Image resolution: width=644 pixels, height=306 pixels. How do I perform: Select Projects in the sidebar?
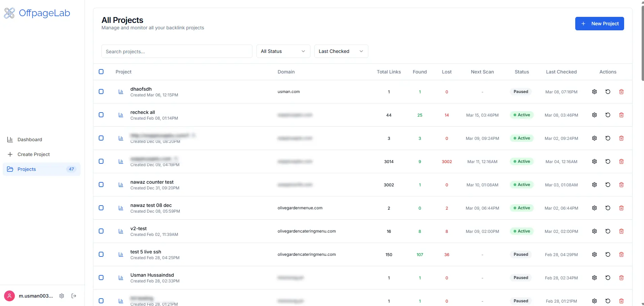coord(27,169)
